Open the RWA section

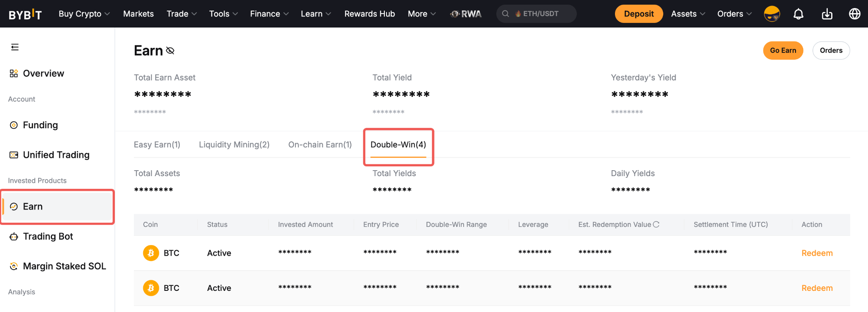pos(466,14)
